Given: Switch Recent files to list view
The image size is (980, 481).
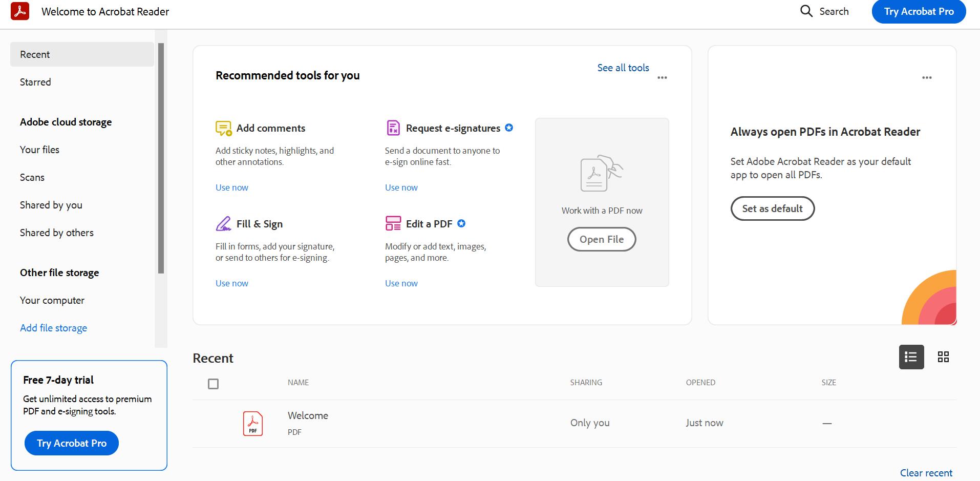Looking at the screenshot, I should point(911,357).
